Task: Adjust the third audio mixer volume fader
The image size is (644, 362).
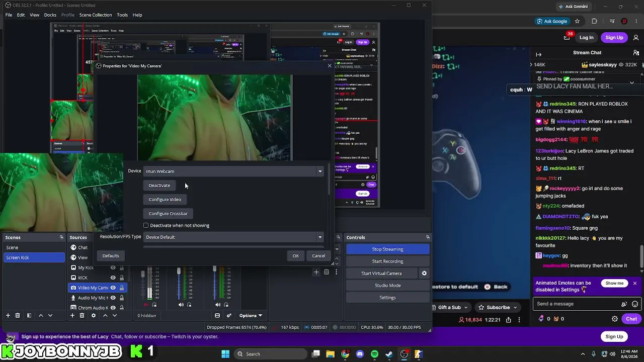Action: (x=215, y=269)
